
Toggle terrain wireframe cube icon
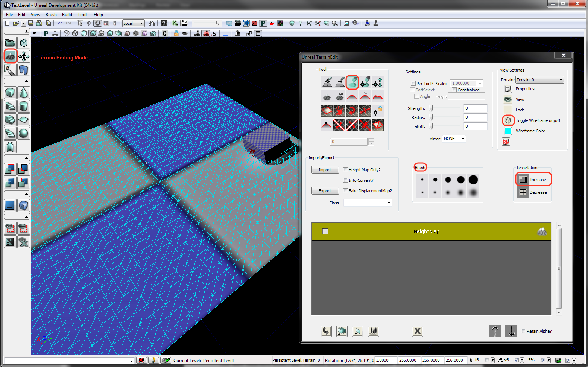pyautogui.click(x=508, y=120)
